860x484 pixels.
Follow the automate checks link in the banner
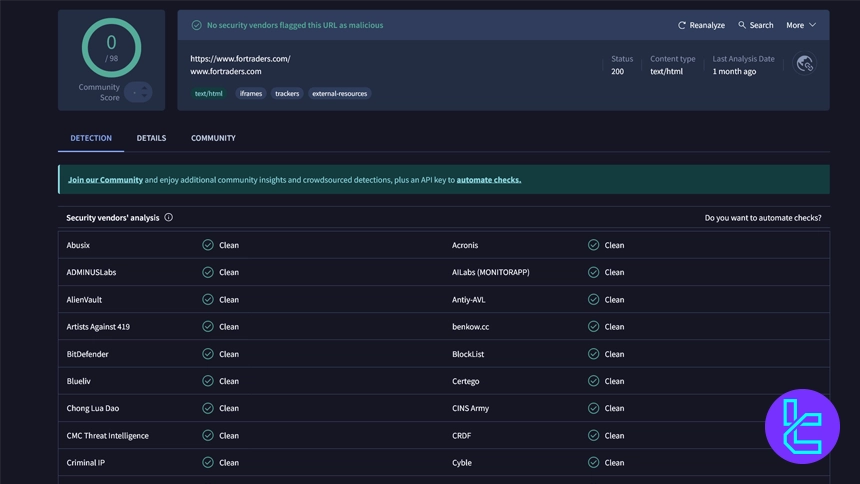(x=489, y=179)
